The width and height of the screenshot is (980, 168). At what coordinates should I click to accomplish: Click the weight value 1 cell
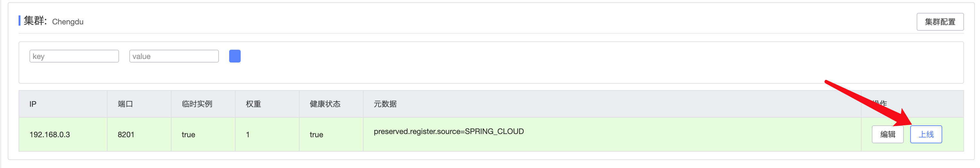(248, 134)
